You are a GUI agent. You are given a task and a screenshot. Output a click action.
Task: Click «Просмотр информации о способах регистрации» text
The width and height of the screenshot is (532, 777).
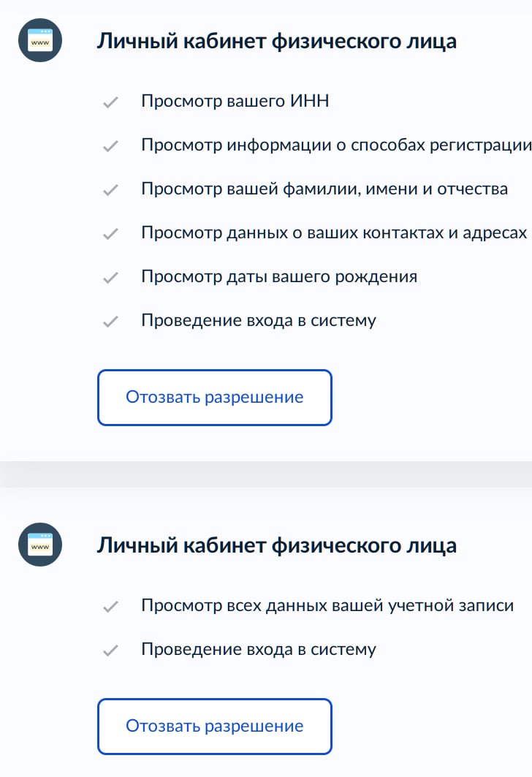tap(336, 145)
